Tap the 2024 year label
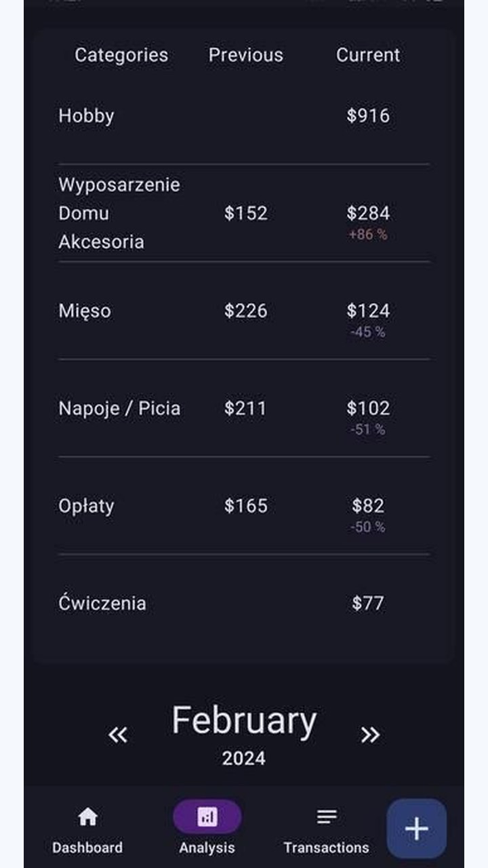Viewport: 488px width, 868px height. [244, 758]
